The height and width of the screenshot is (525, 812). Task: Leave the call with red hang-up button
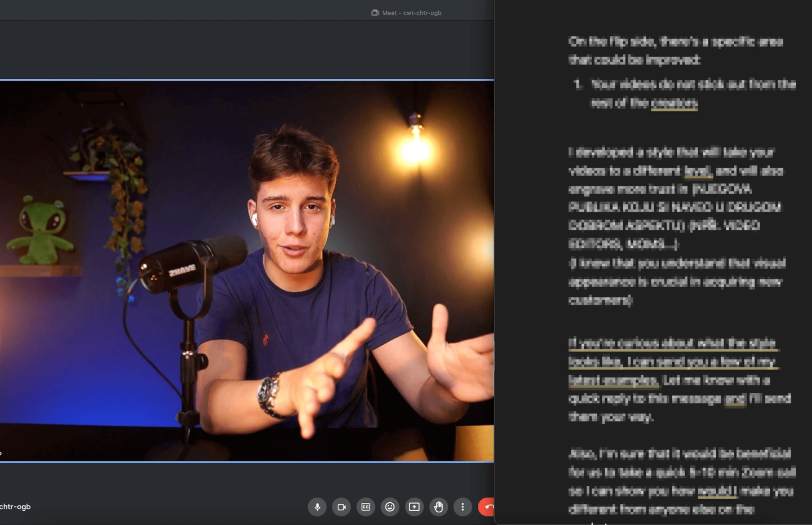[486, 507]
